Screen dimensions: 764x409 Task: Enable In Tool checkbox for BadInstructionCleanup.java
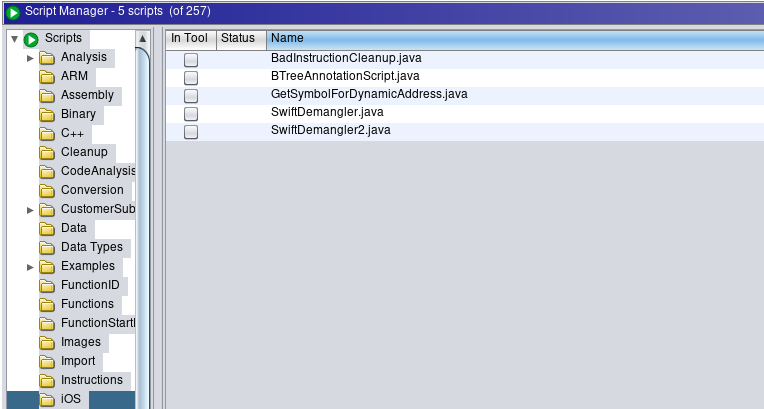191,59
